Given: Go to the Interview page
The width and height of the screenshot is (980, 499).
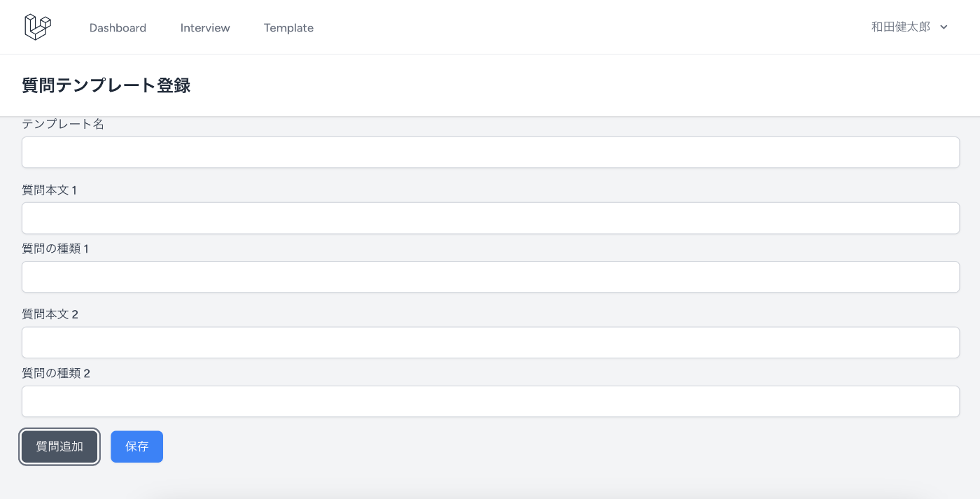Looking at the screenshot, I should point(205,28).
